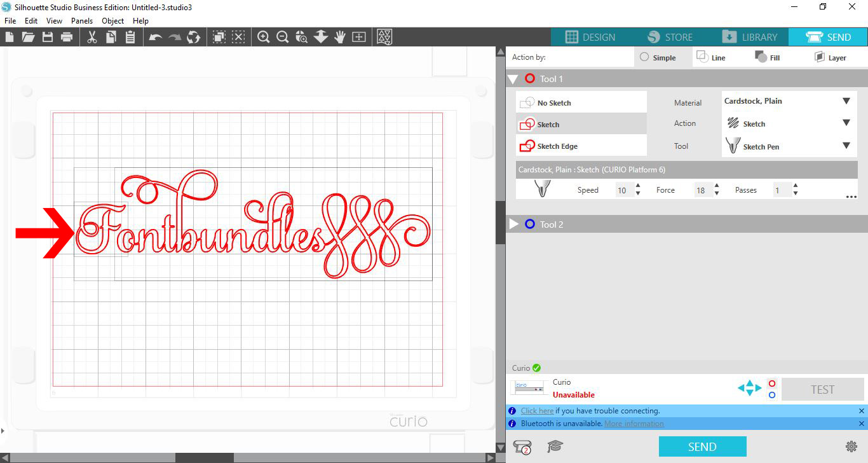
Task: Paste from clipboard icon
Action: tap(130, 37)
